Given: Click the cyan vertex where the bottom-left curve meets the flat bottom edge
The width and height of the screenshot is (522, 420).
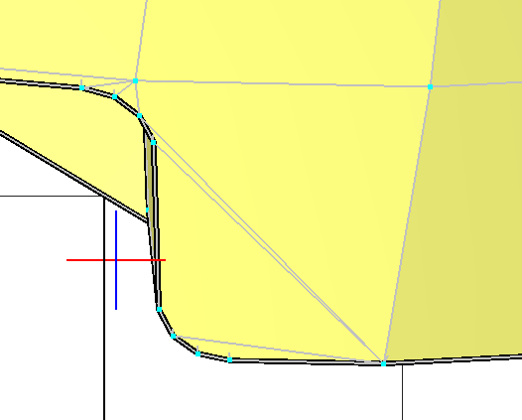Looking at the screenshot, I should pyautogui.click(x=229, y=360).
